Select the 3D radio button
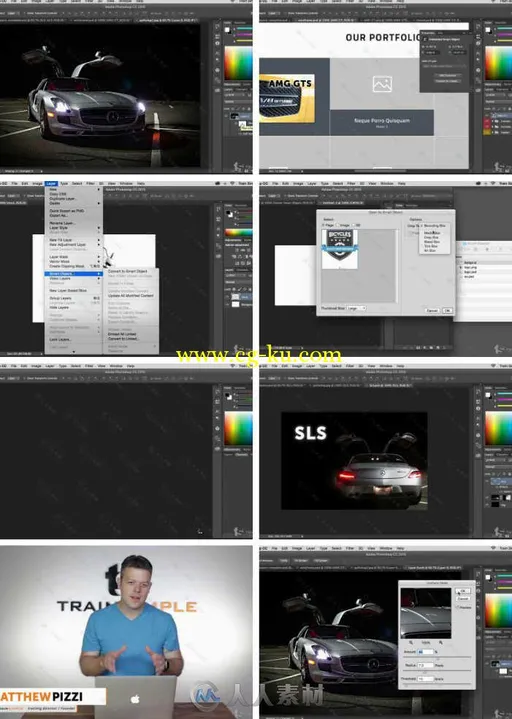The image size is (512, 719). (x=353, y=225)
